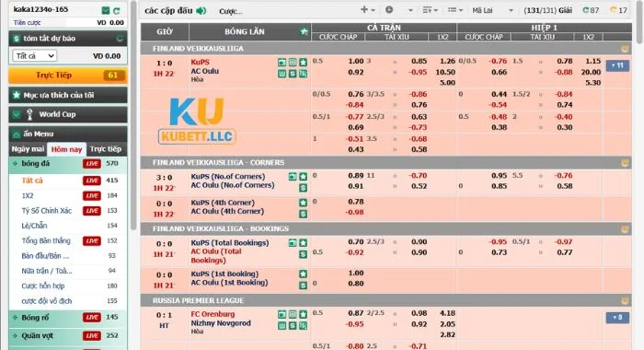Switch to Hôm nay tab

coord(66,149)
